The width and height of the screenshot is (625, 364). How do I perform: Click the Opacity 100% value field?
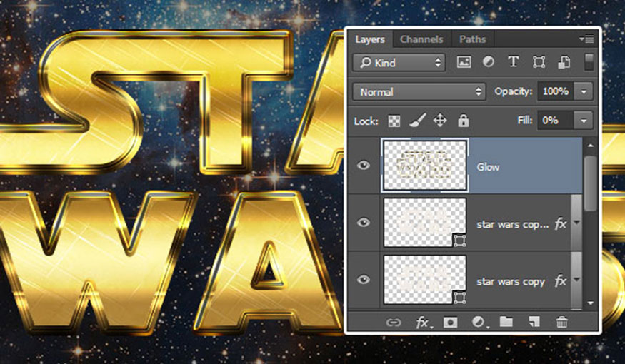click(x=556, y=91)
